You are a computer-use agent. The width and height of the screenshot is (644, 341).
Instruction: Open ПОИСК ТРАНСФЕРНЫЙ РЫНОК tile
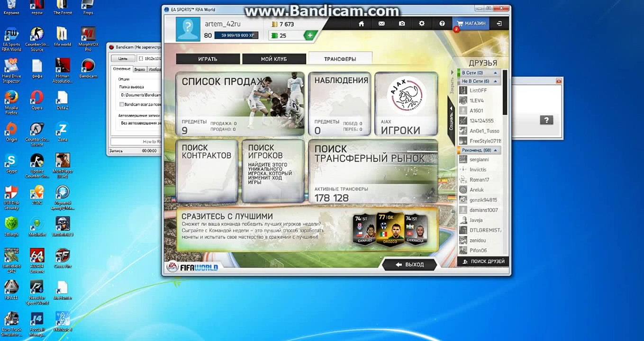point(373,171)
